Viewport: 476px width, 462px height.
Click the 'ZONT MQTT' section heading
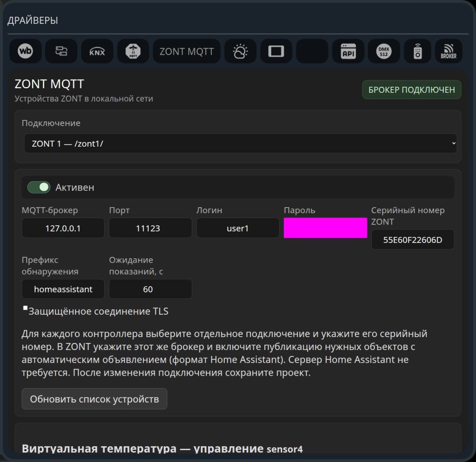pos(49,84)
